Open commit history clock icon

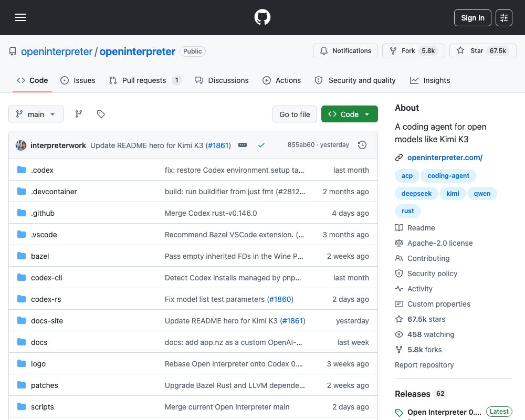362,145
